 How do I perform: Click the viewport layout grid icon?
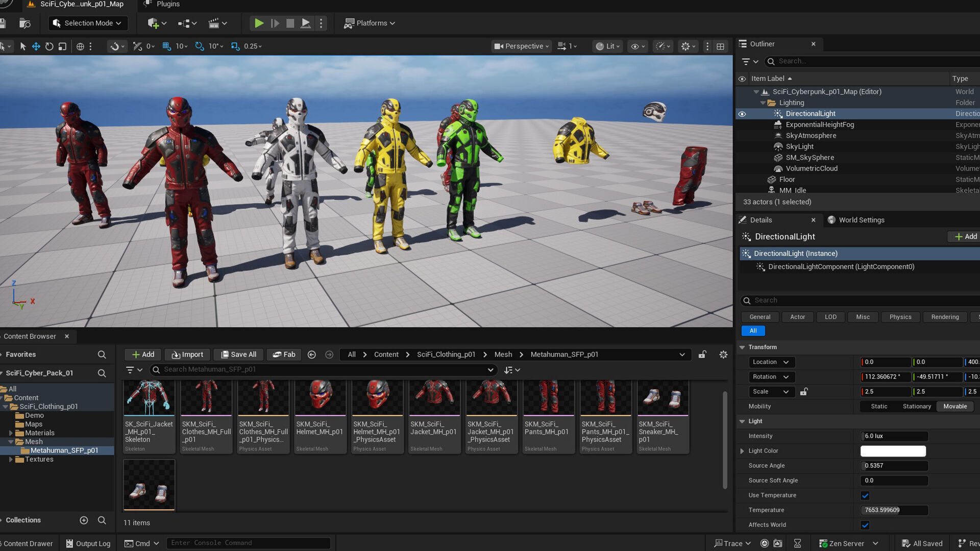click(x=720, y=46)
